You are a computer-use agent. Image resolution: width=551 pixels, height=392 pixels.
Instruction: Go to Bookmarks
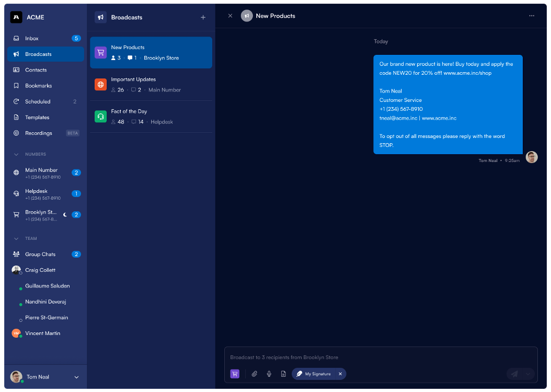point(45,86)
